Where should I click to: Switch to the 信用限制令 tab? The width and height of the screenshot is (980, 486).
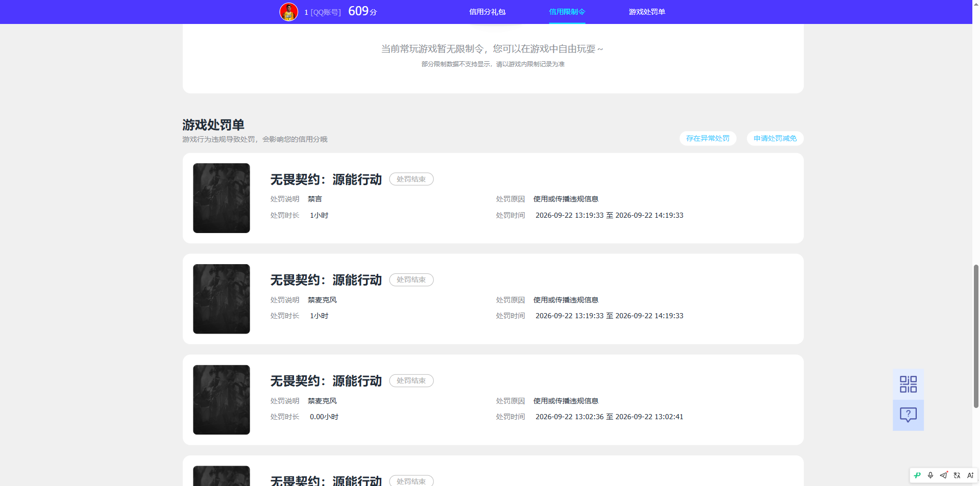pos(567,12)
